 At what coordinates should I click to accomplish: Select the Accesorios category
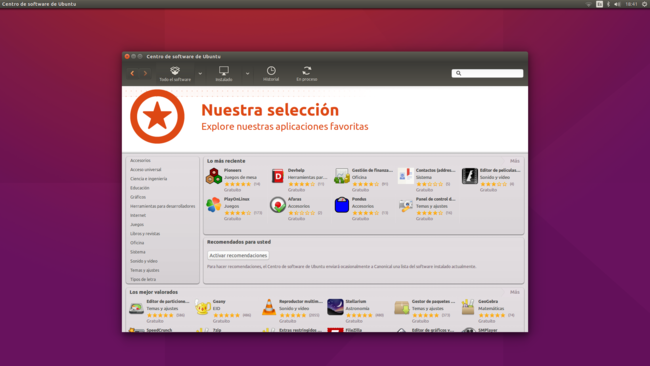[x=140, y=160]
